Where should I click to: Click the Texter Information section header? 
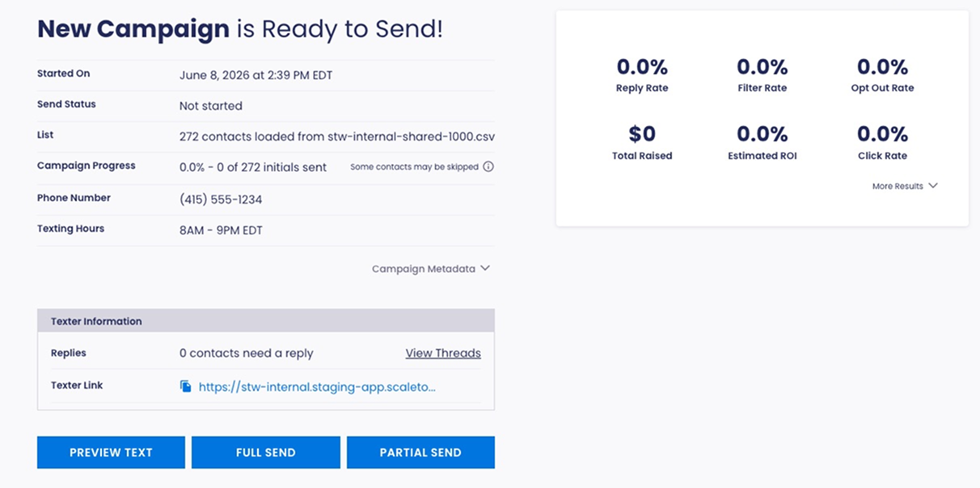[x=266, y=321]
